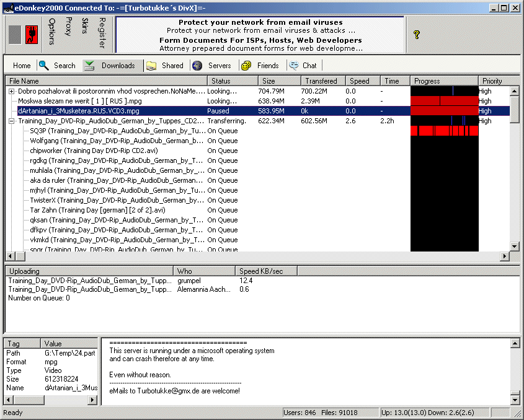Click the folder icon next to Shared
Image resolution: width=524 pixels, height=420 pixels.
pyautogui.click(x=151, y=66)
